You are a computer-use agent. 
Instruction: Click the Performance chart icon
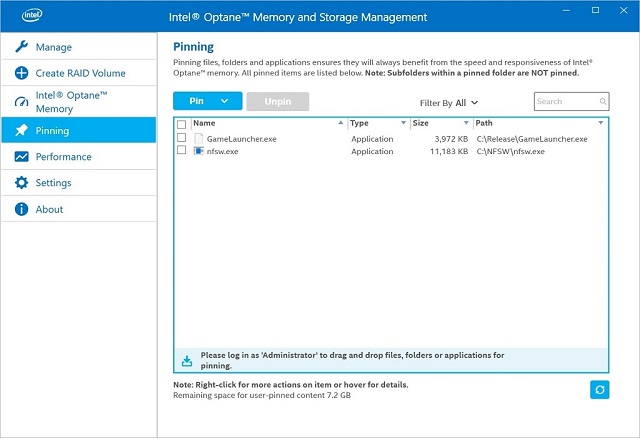[21, 156]
